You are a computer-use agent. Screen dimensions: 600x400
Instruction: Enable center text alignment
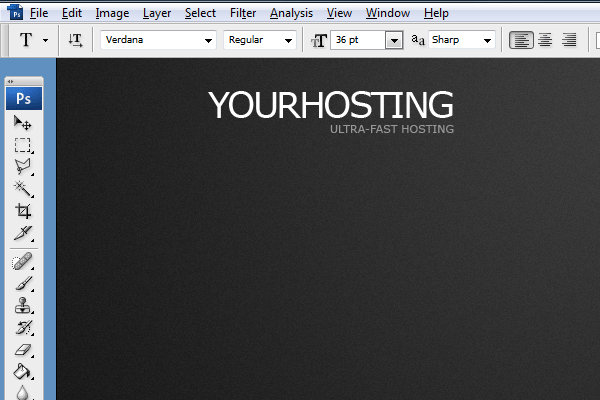pyautogui.click(x=545, y=40)
